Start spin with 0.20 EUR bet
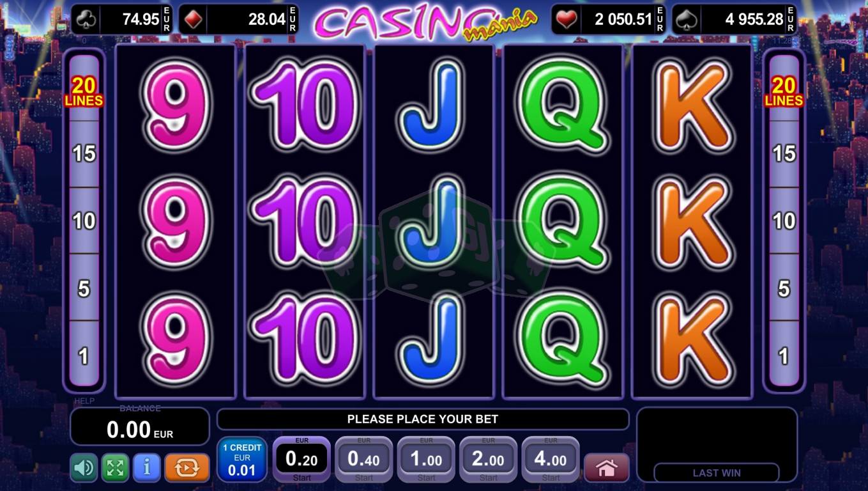 click(x=301, y=460)
